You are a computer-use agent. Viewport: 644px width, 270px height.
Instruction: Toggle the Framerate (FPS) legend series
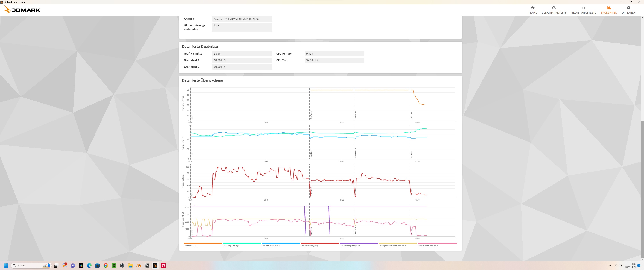190,246
